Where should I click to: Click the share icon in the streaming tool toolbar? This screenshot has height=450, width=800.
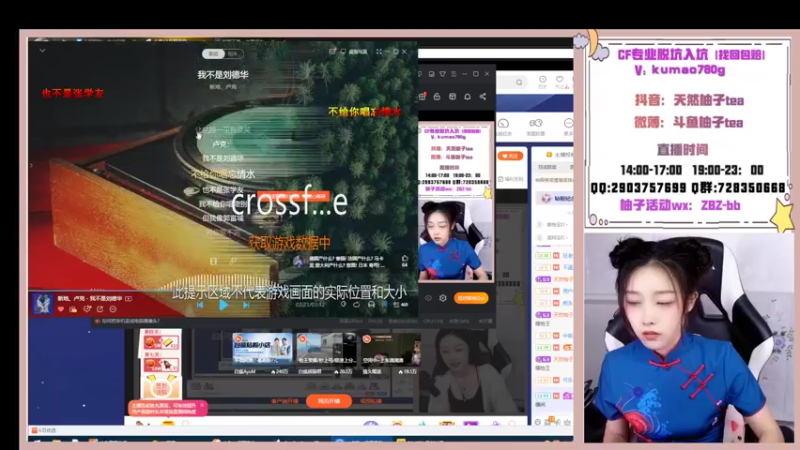(x=483, y=96)
